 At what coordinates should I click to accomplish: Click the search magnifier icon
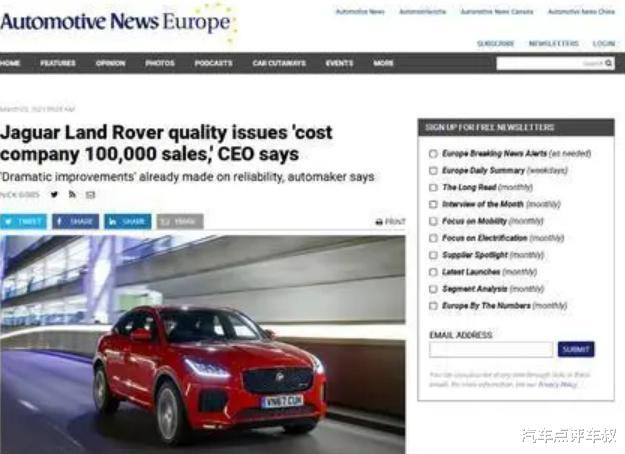tap(608, 63)
